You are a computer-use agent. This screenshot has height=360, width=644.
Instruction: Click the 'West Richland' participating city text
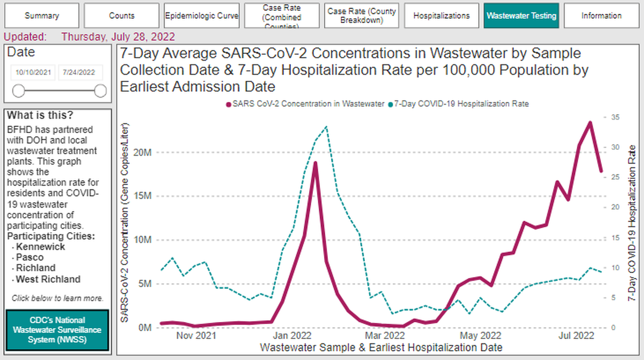pyautogui.click(x=48, y=279)
